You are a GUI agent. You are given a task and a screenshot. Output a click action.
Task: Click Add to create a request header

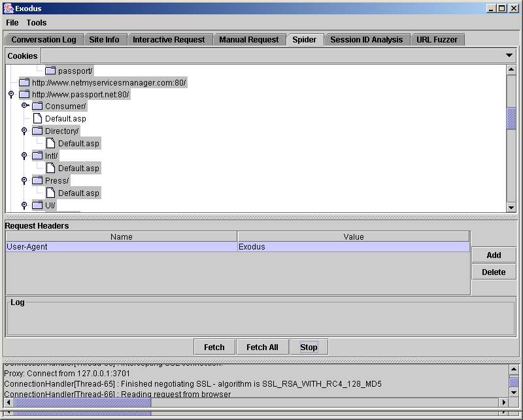point(494,255)
